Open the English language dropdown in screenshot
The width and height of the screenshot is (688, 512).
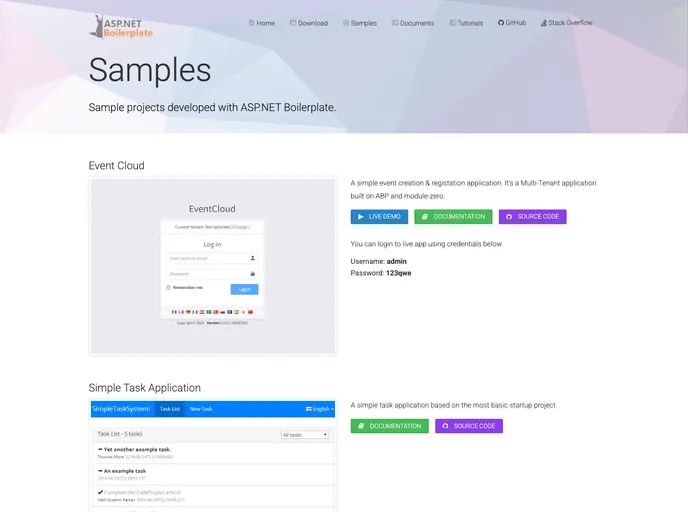point(320,409)
